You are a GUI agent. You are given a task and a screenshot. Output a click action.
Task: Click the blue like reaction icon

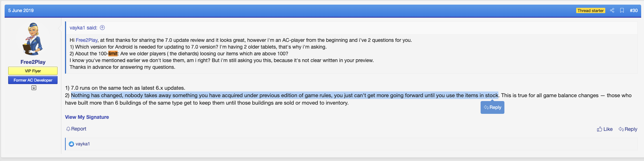71,144
